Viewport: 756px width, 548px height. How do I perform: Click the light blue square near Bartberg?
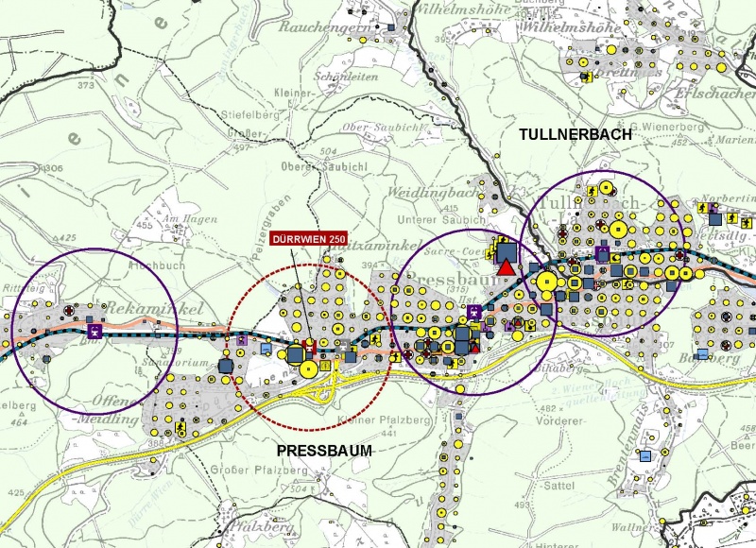pyautogui.click(x=701, y=353)
